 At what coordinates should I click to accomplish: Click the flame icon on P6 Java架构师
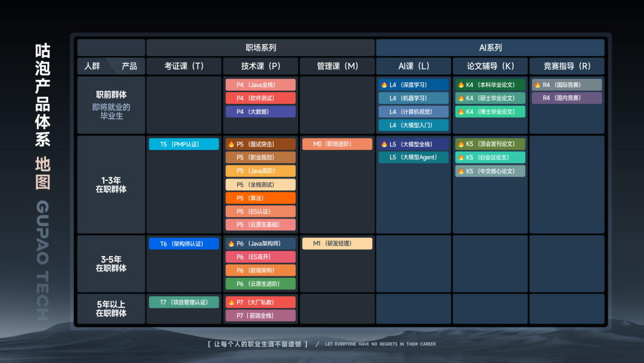pyautogui.click(x=231, y=244)
